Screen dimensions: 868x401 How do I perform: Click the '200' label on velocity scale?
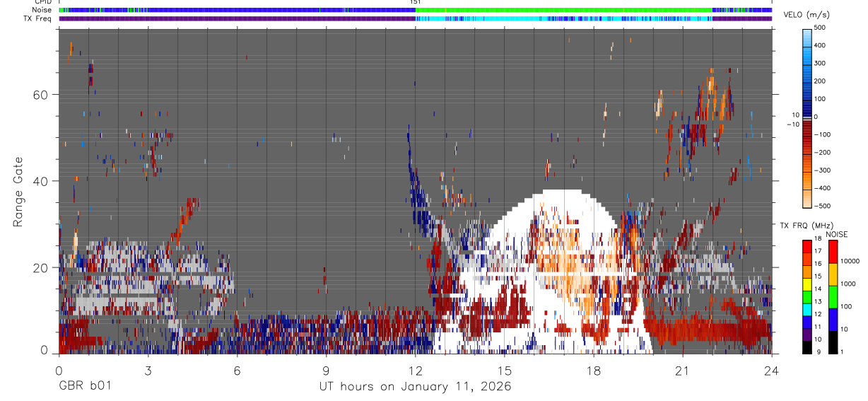(820, 81)
